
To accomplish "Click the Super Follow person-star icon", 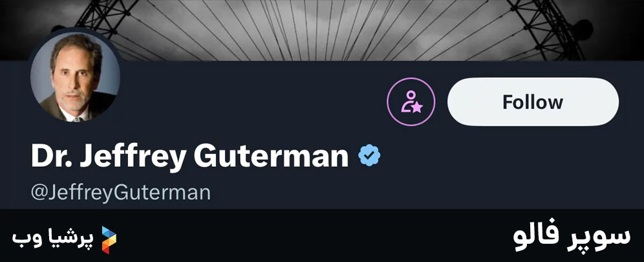I will [411, 102].
